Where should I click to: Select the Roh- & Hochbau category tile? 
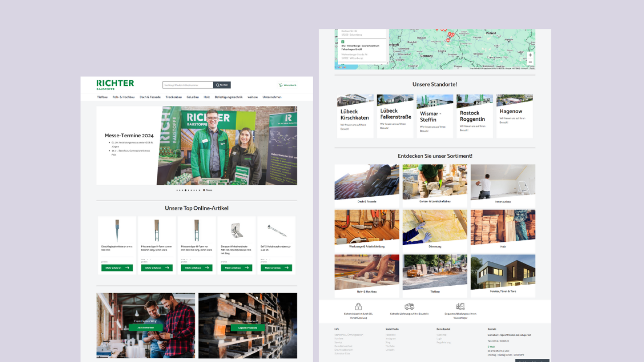(367, 275)
